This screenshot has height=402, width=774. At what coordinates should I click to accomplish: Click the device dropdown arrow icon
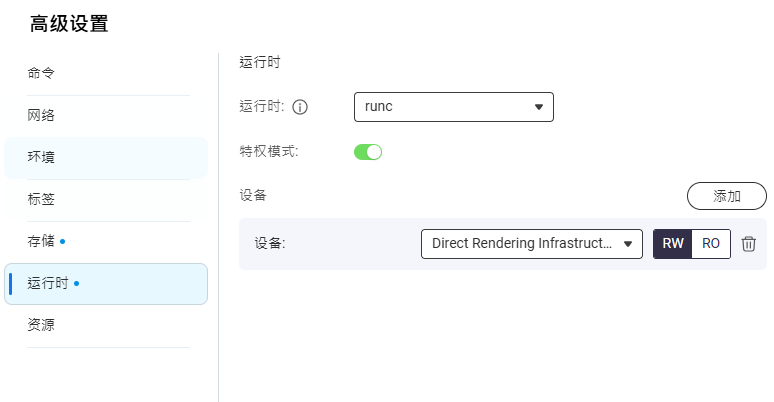click(x=628, y=243)
